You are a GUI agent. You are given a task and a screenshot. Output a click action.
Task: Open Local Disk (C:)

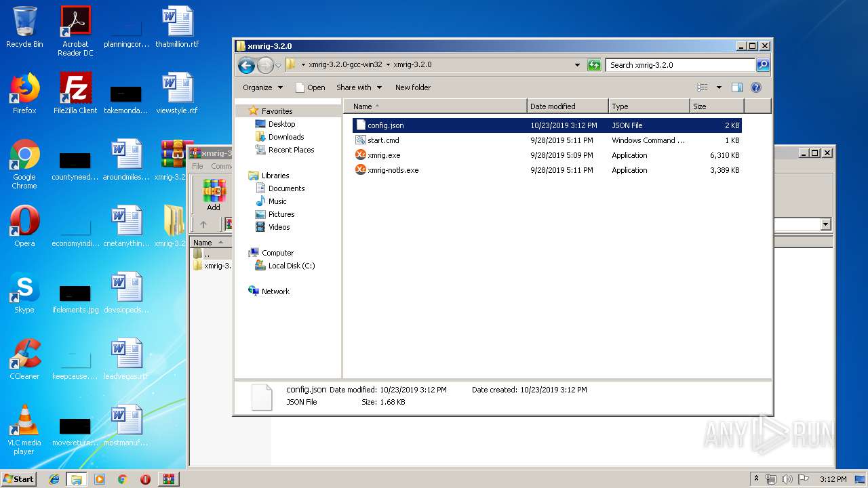(285, 266)
